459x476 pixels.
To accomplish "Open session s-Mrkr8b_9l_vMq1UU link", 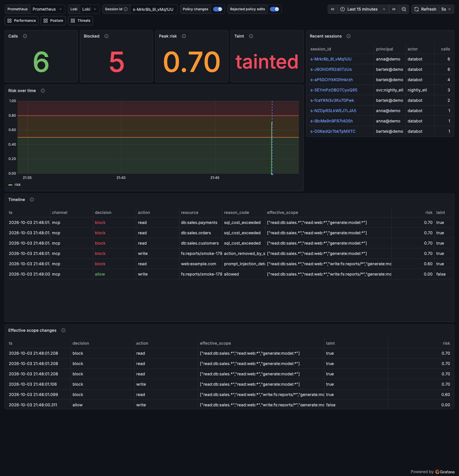I will click(x=331, y=59).
